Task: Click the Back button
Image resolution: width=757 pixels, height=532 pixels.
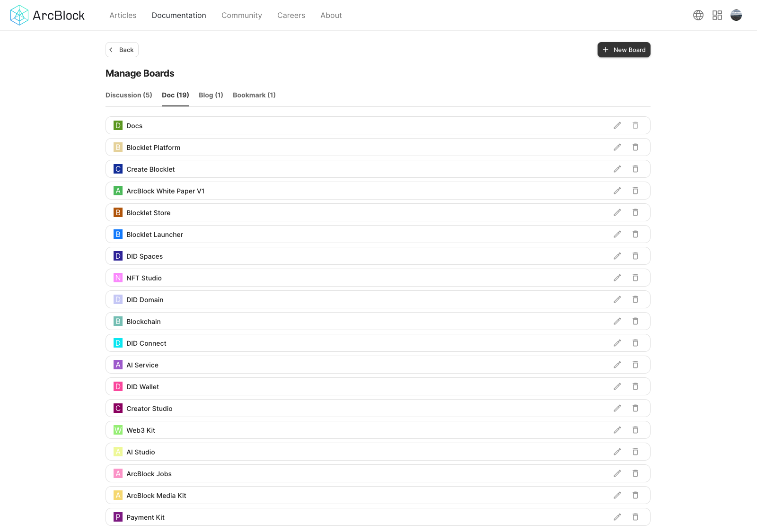Action: 122,50
